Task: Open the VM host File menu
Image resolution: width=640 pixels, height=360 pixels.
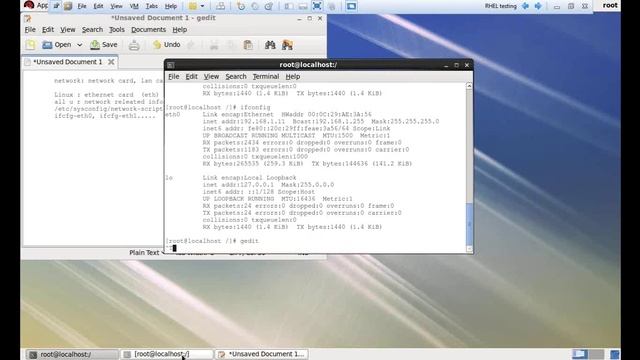Action: (x=82, y=6)
